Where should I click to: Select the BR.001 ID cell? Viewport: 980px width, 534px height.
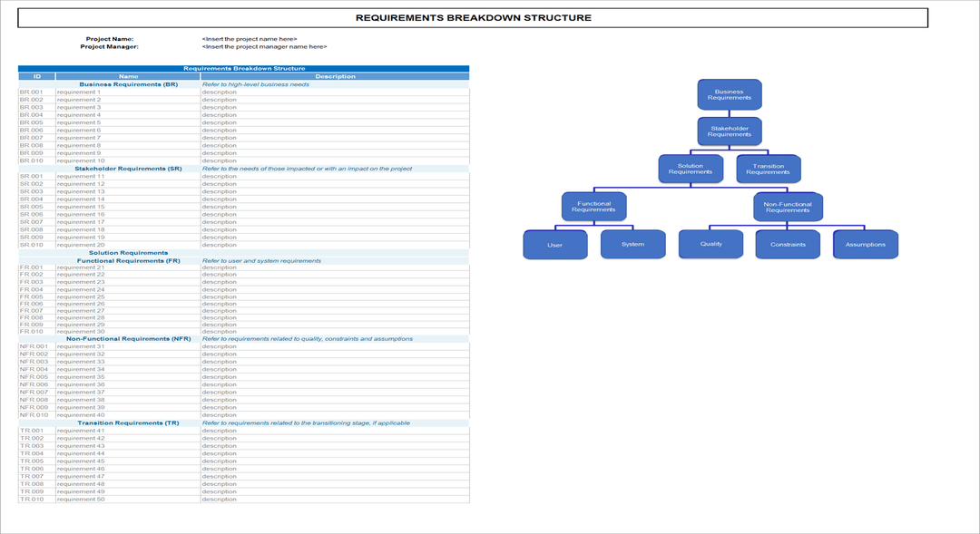36,92
